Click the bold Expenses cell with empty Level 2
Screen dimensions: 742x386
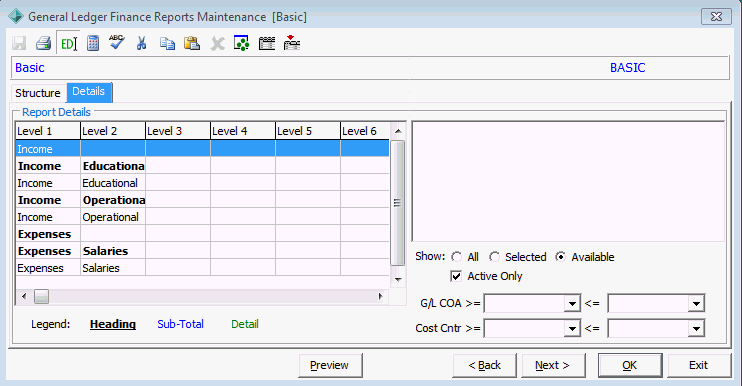[48, 234]
